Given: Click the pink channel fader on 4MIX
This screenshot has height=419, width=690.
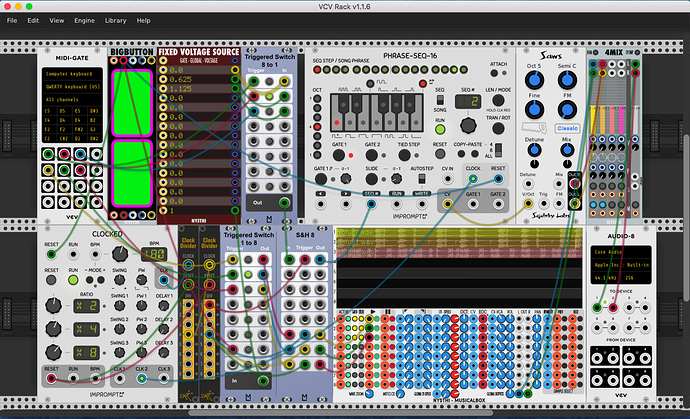Looking at the screenshot, I should click(621, 119).
